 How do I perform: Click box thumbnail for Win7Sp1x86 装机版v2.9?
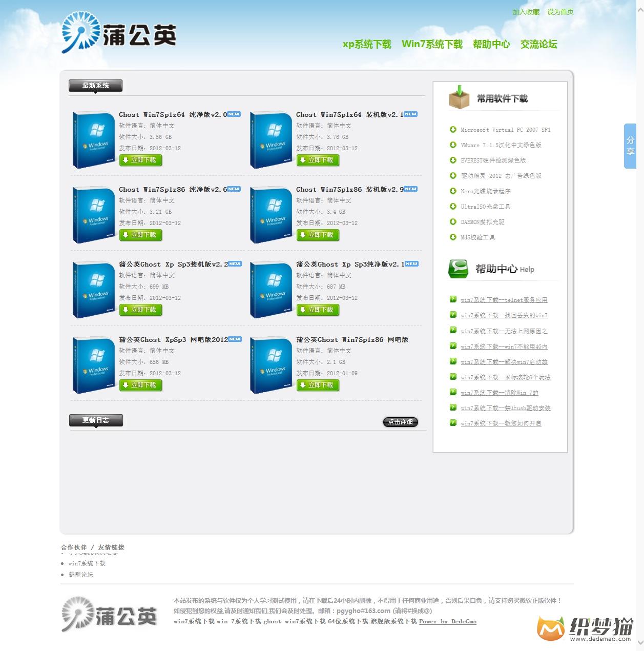(271, 215)
